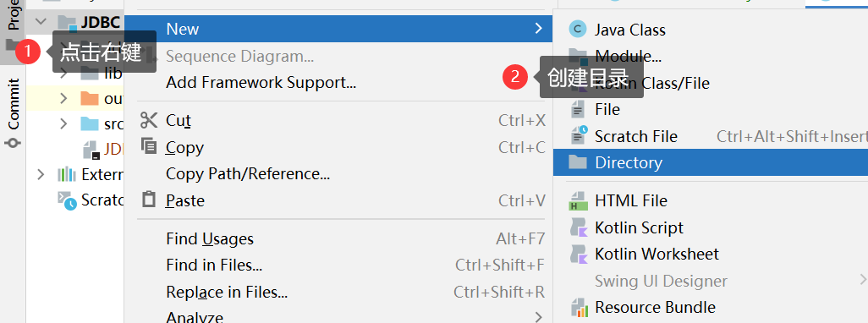Select the HTML File icon
868x323 pixels.
578,200
